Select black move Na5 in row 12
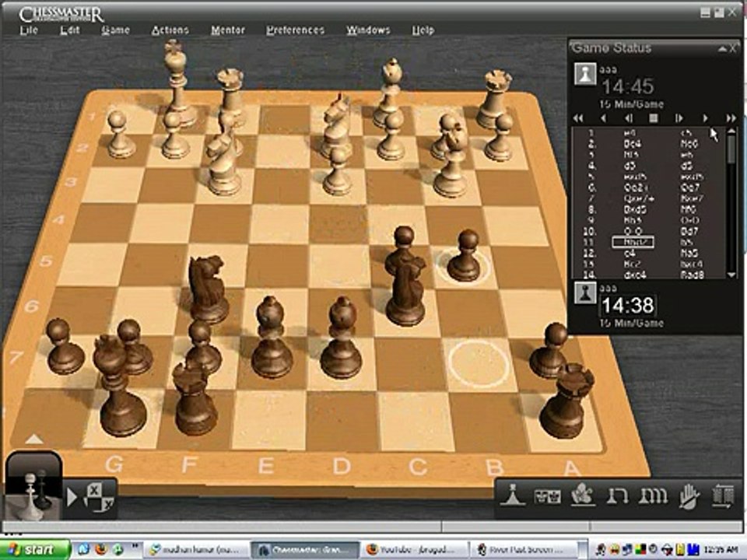This screenshot has height=560, width=747. click(x=689, y=254)
